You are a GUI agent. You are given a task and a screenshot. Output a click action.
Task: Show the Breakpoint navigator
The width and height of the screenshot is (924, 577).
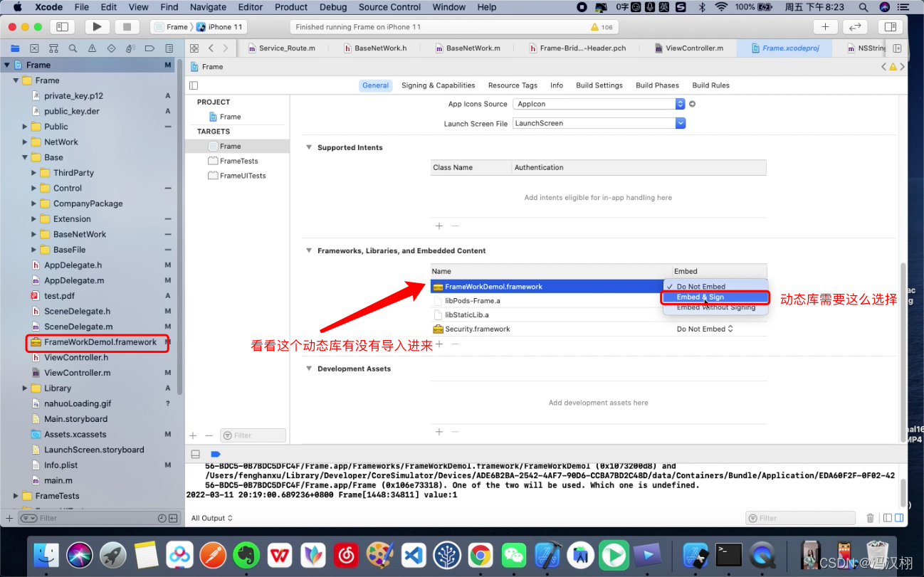149,48
